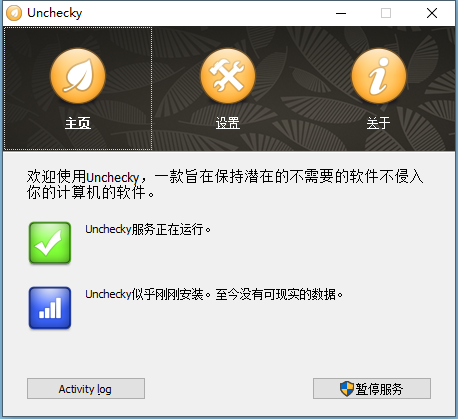Select the 主页 tab label
The height and width of the screenshot is (419, 458).
tap(78, 123)
